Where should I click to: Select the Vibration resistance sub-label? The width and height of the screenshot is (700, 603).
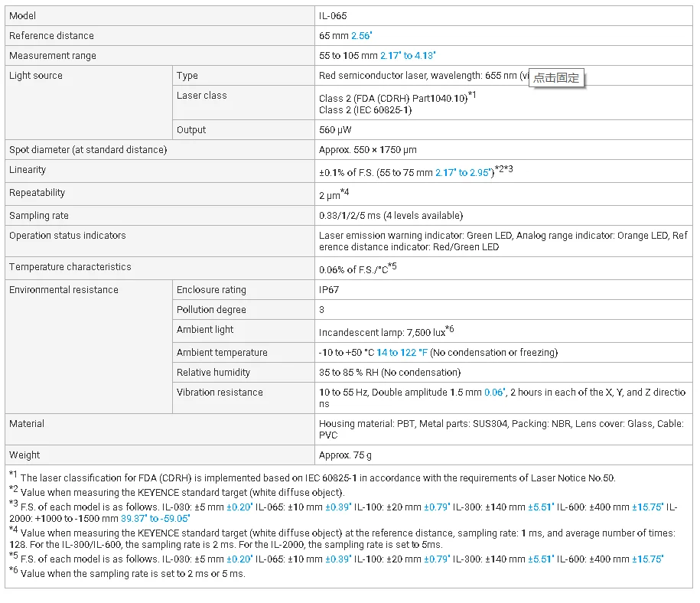[220, 393]
